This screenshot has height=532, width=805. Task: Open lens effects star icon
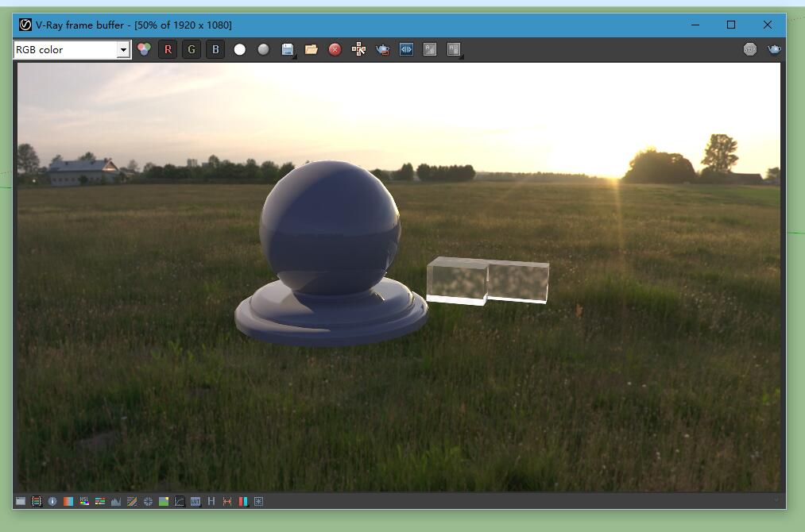259,501
